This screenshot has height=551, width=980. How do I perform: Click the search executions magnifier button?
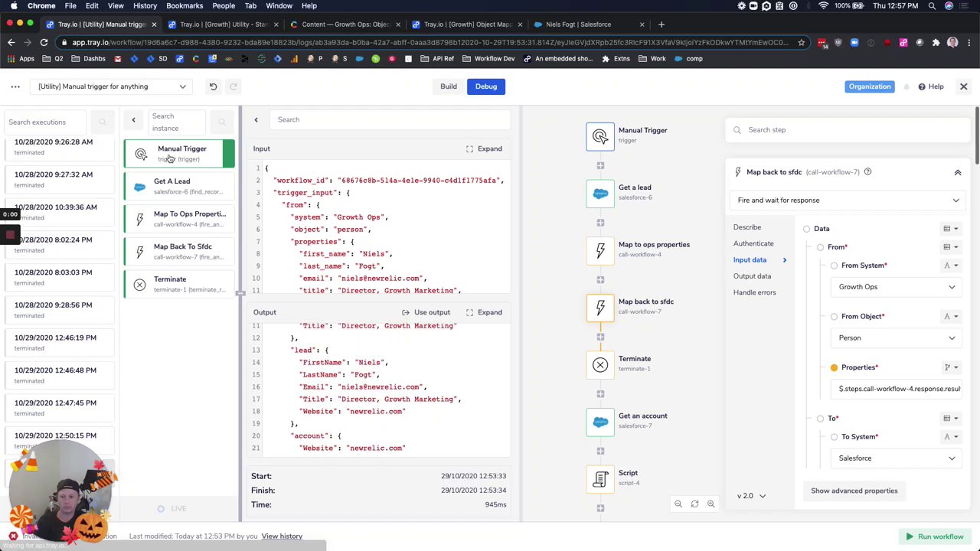click(x=103, y=122)
